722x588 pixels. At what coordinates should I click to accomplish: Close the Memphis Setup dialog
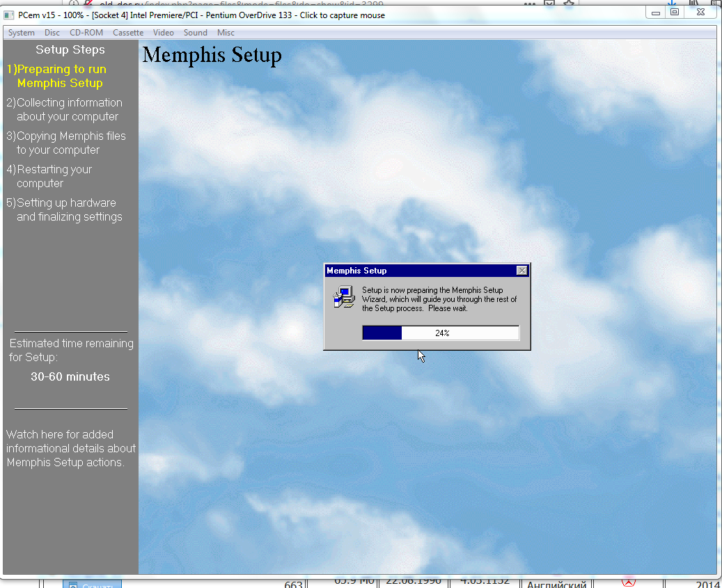[521, 271]
